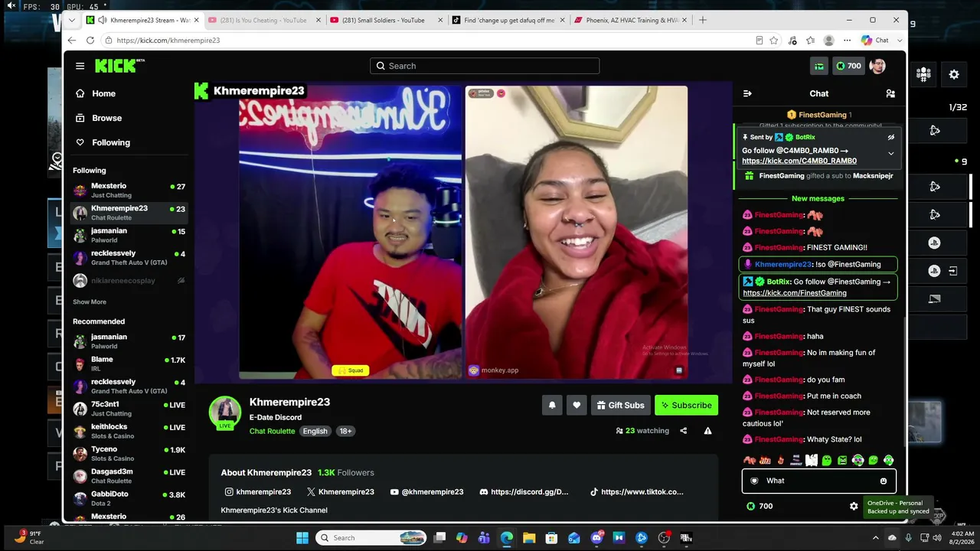Select jasmanian Palworld in the Following list
980x551 pixels.
[129, 235]
